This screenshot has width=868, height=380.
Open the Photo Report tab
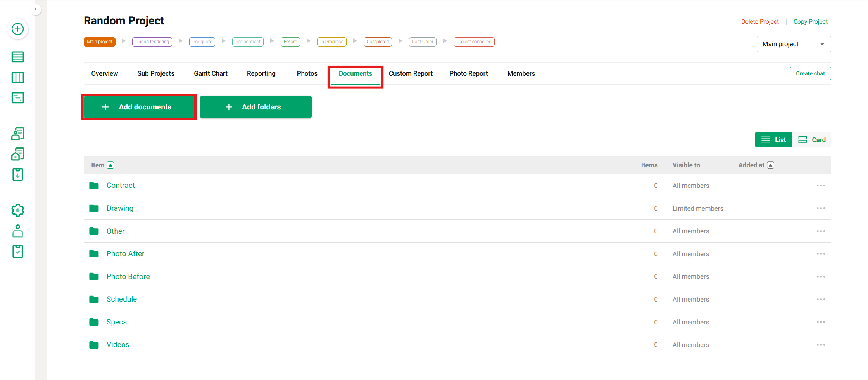click(x=468, y=73)
